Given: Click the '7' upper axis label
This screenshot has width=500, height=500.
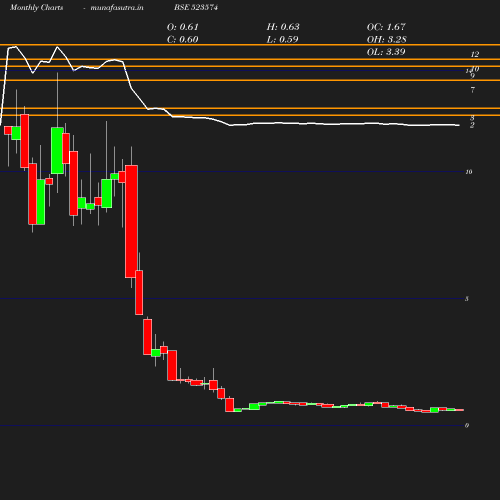Looking at the screenshot, I should click(x=473, y=90).
